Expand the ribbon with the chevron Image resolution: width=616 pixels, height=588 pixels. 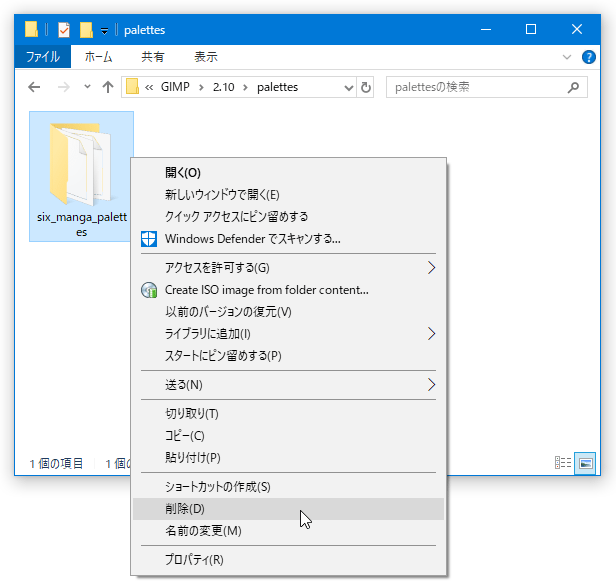click(x=566, y=57)
